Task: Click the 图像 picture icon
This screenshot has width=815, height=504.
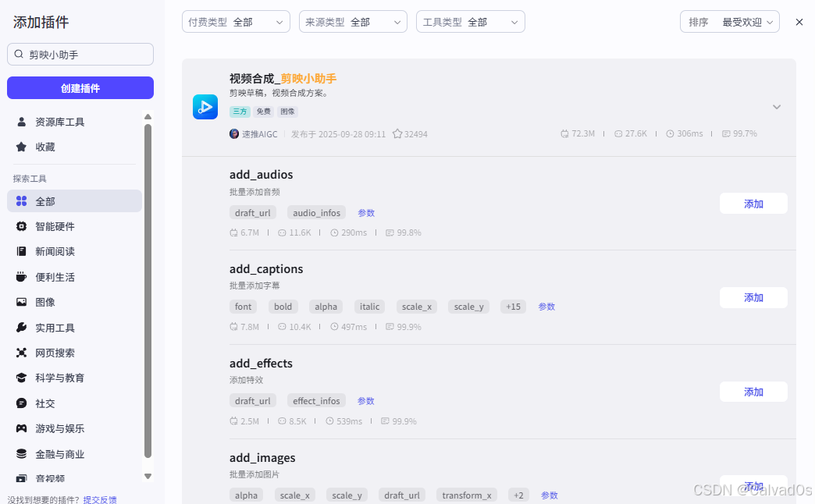Action: [x=21, y=302]
